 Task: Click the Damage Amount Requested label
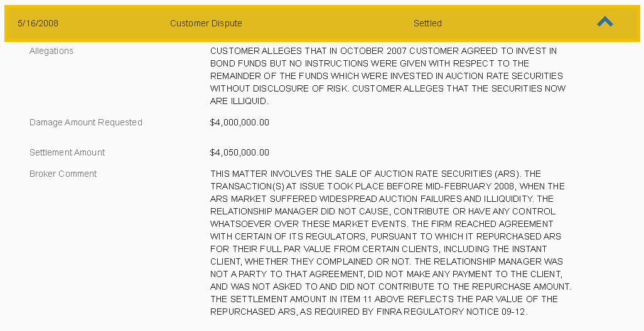[86, 122]
